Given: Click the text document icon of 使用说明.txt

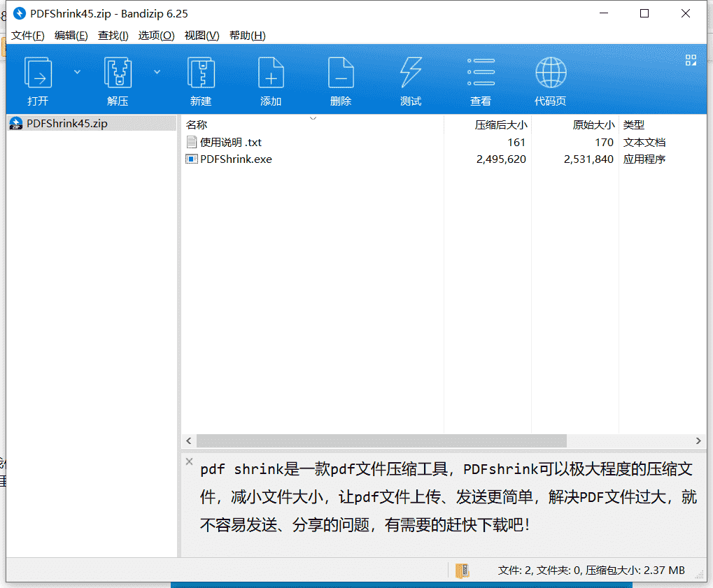Looking at the screenshot, I should pyautogui.click(x=192, y=142).
